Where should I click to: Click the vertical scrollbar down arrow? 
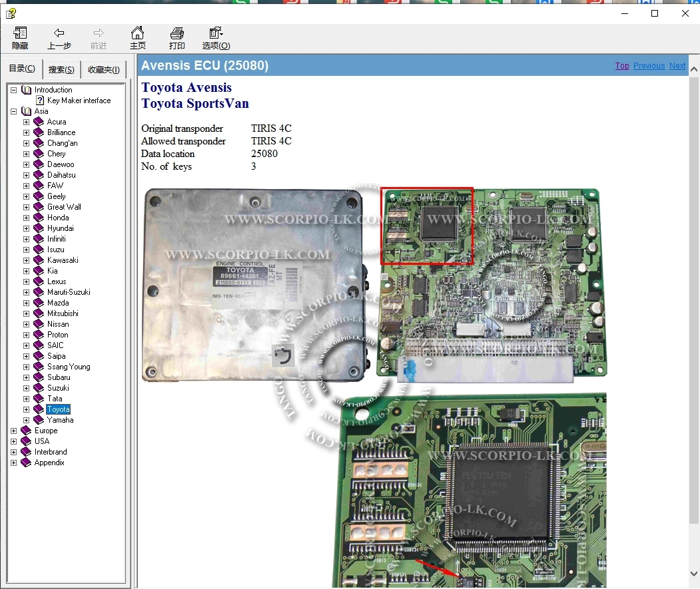pos(693,574)
